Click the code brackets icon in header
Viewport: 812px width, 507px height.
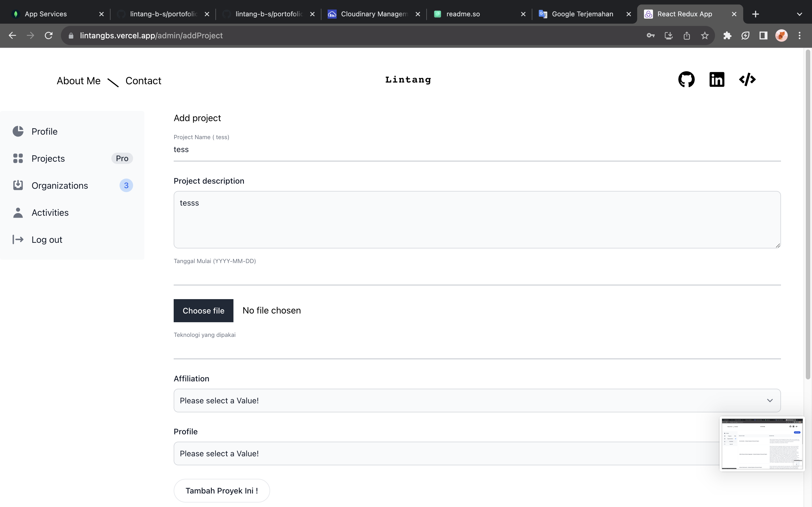pos(747,79)
